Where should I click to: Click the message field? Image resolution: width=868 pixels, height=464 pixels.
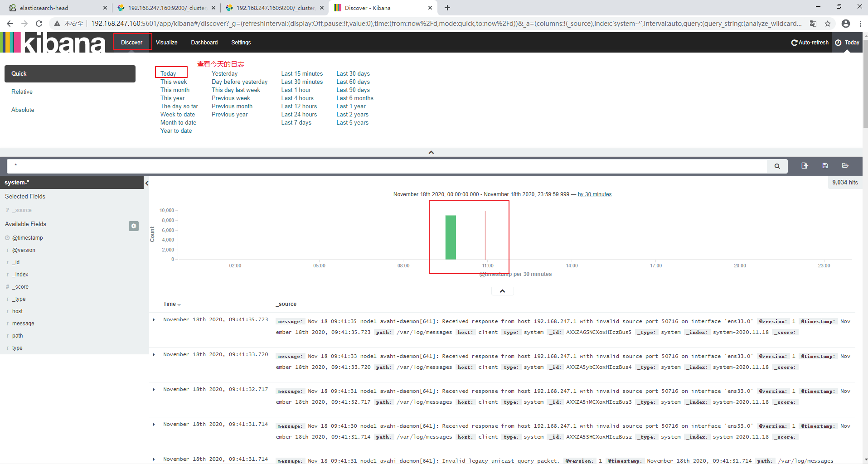pyautogui.click(x=23, y=324)
